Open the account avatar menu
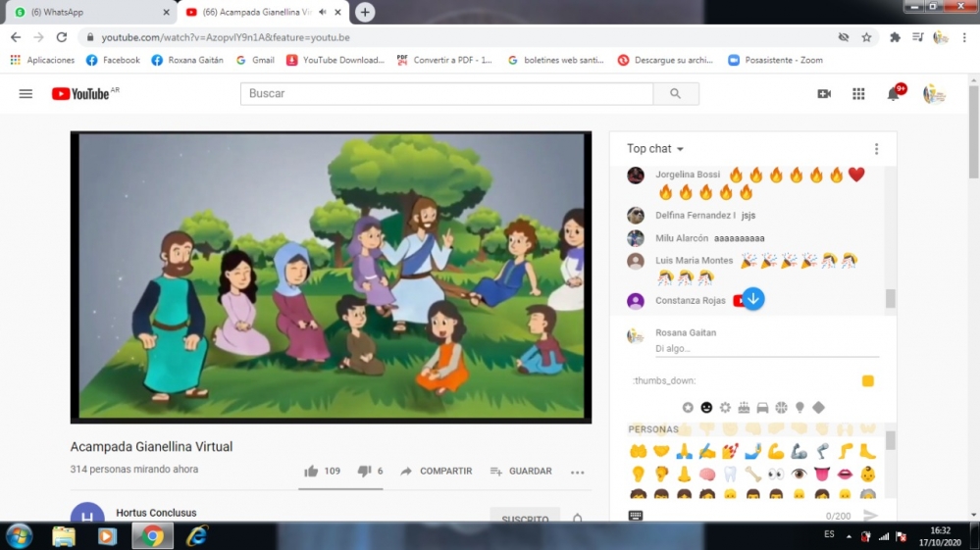The height and width of the screenshot is (550, 980). (934, 94)
